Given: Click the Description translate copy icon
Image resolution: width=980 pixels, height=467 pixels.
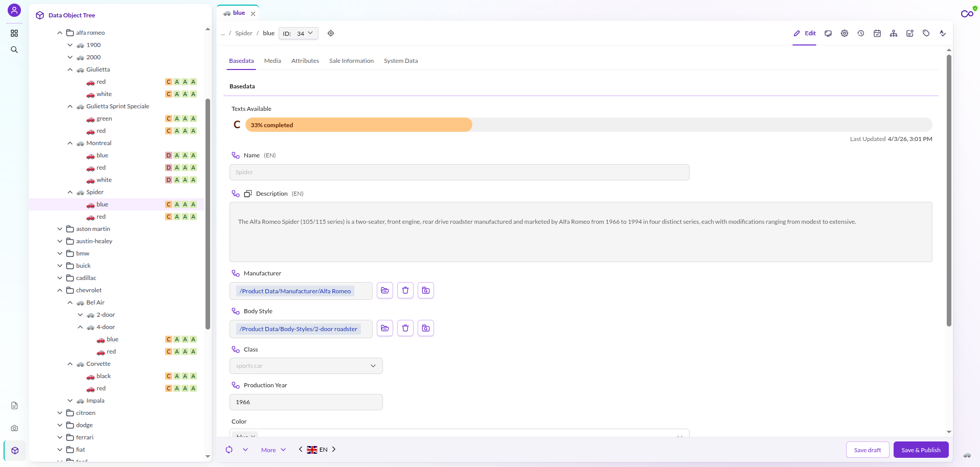Looking at the screenshot, I should click(x=248, y=194).
